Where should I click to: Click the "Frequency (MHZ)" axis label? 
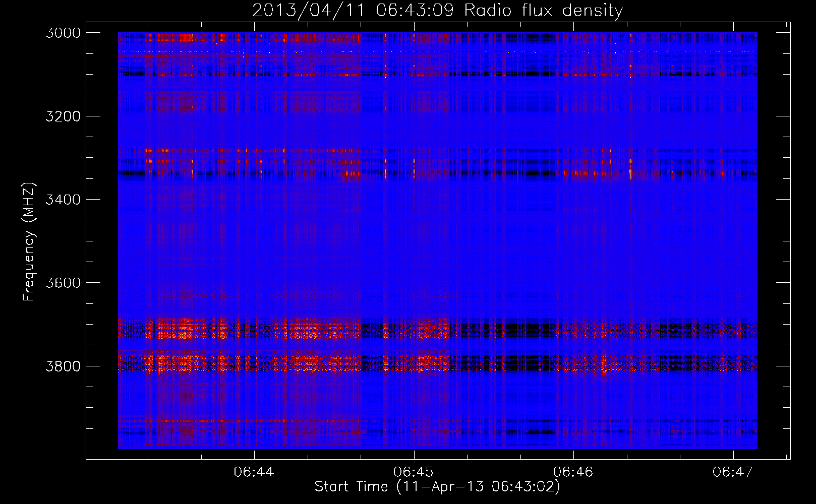[x=29, y=241]
